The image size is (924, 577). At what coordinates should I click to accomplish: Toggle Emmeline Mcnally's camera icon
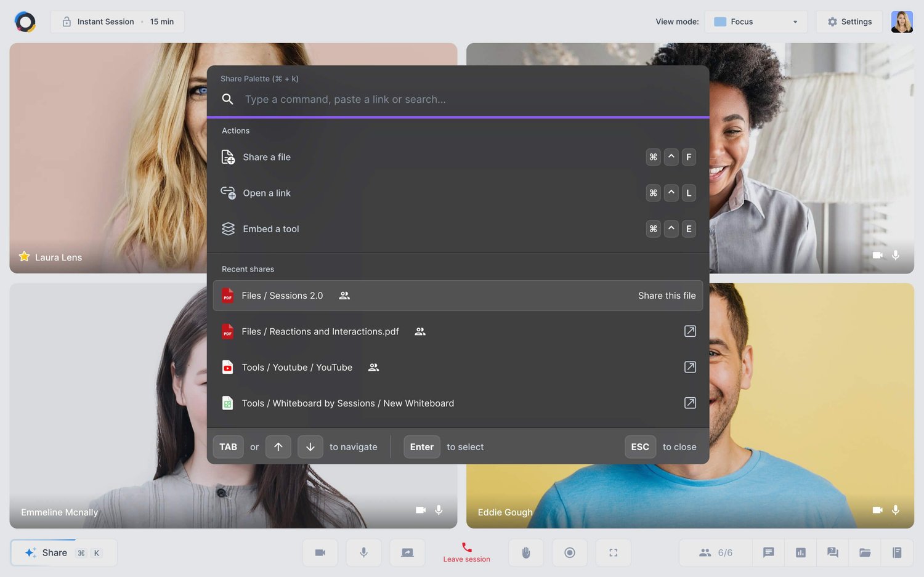[x=421, y=510]
